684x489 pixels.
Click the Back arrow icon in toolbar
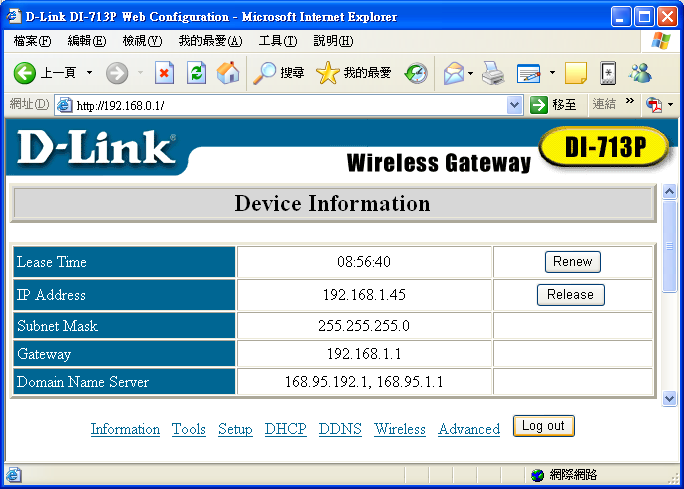tap(24, 73)
